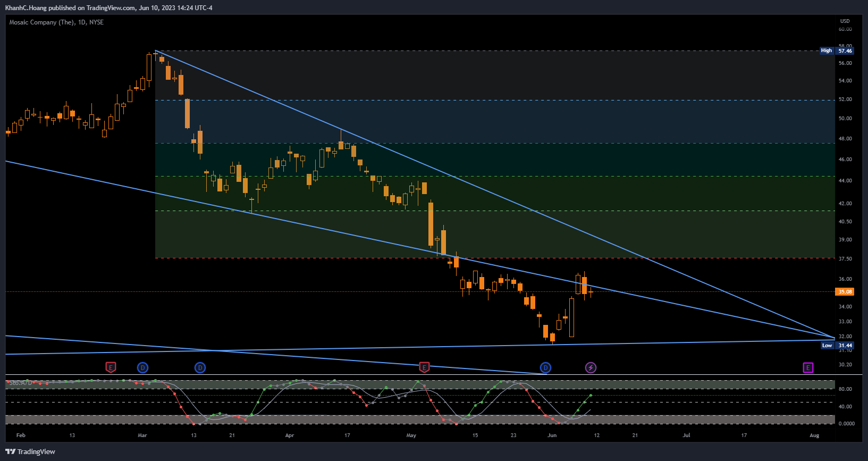Click the High price tag 57.46
The height and width of the screenshot is (461, 868).
point(837,51)
